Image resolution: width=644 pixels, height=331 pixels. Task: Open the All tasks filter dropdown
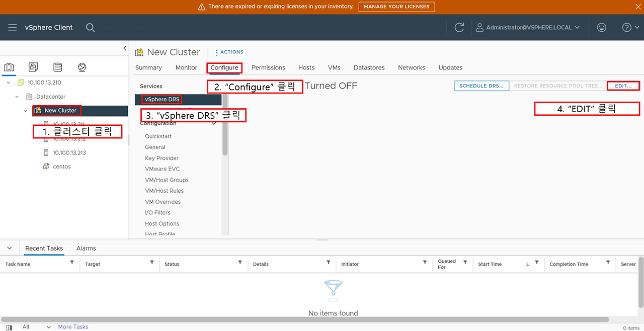tap(37, 327)
